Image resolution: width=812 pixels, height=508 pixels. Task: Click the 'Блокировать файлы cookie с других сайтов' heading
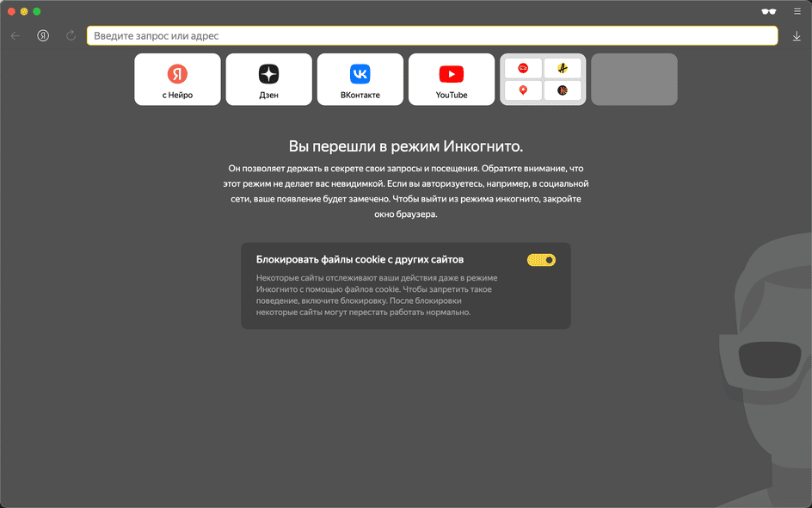(360, 260)
